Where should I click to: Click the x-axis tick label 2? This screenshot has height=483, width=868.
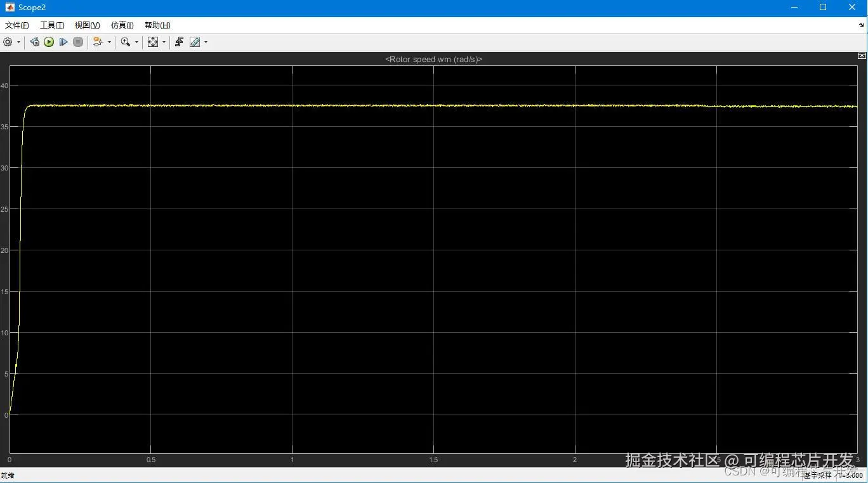pos(575,460)
